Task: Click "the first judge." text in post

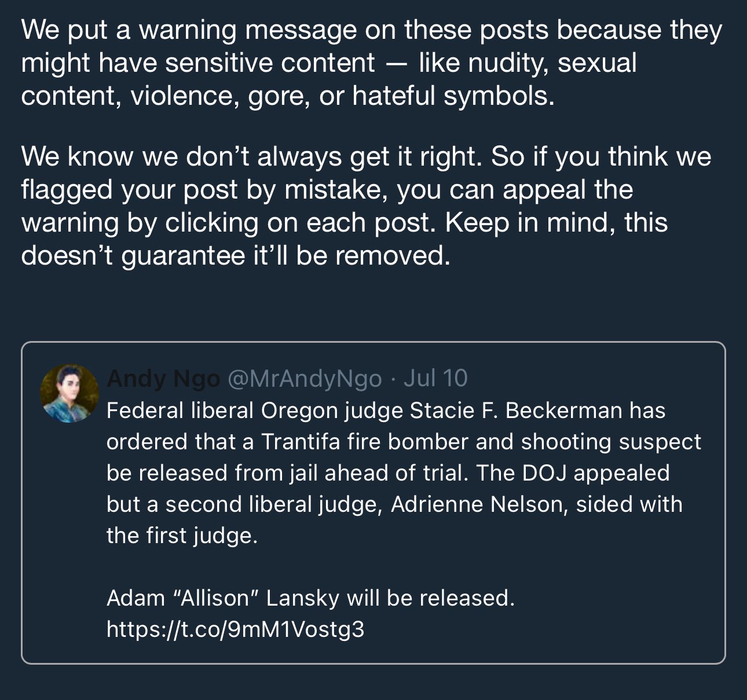Action: (182, 536)
